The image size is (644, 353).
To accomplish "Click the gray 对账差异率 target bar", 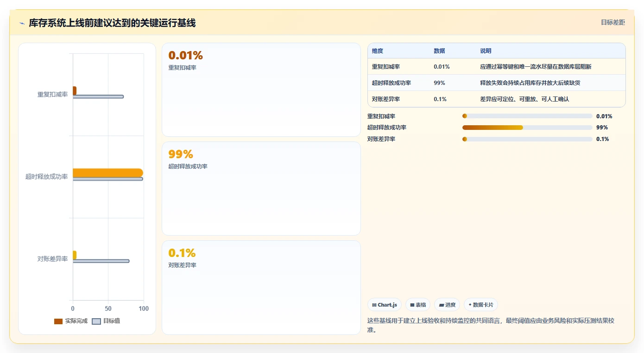I will pos(101,261).
